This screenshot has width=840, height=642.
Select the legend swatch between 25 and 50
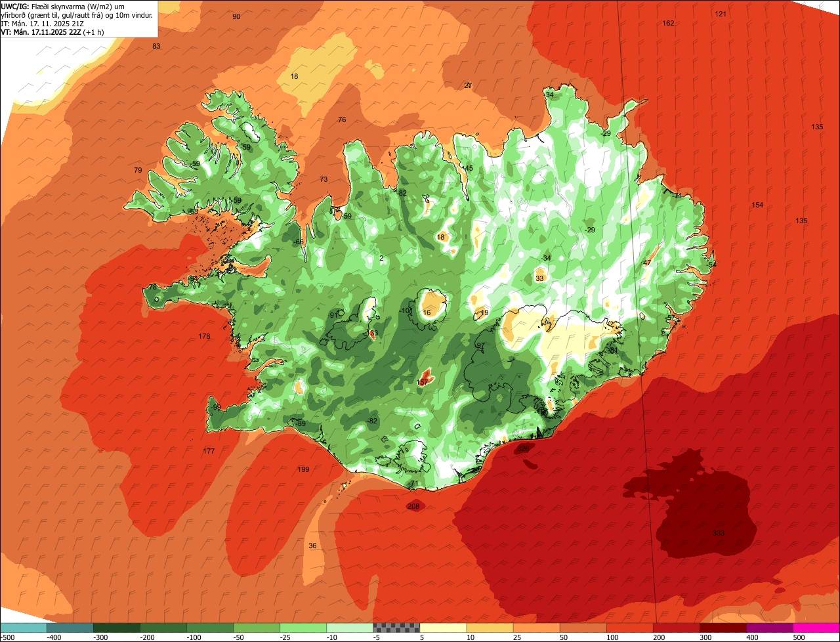[x=536, y=628]
